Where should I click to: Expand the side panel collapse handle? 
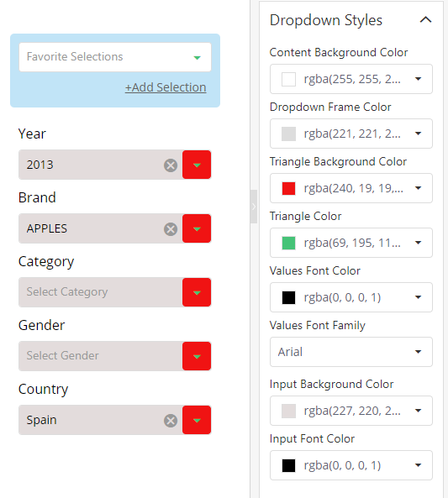[x=253, y=207]
